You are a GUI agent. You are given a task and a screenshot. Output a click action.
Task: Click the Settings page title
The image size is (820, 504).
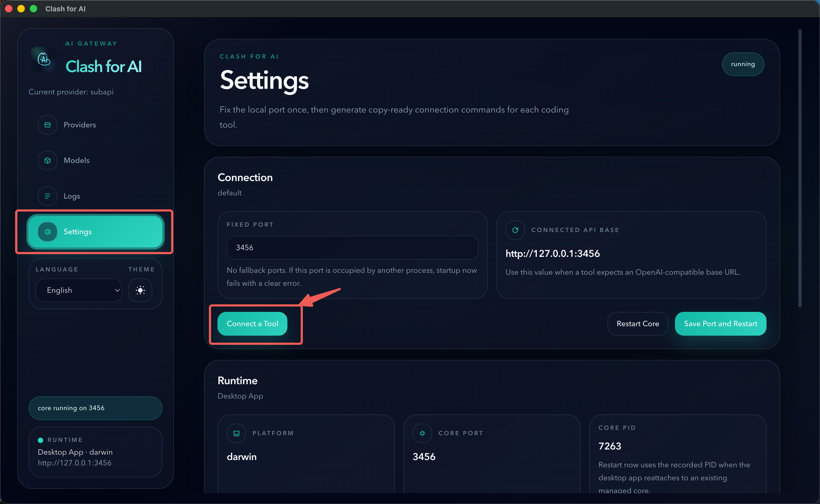[264, 80]
